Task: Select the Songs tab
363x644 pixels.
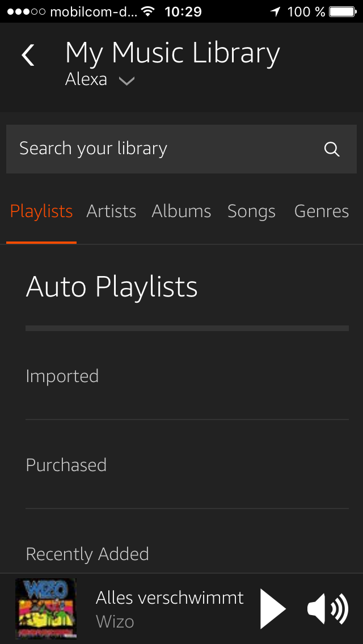Action: point(251,211)
